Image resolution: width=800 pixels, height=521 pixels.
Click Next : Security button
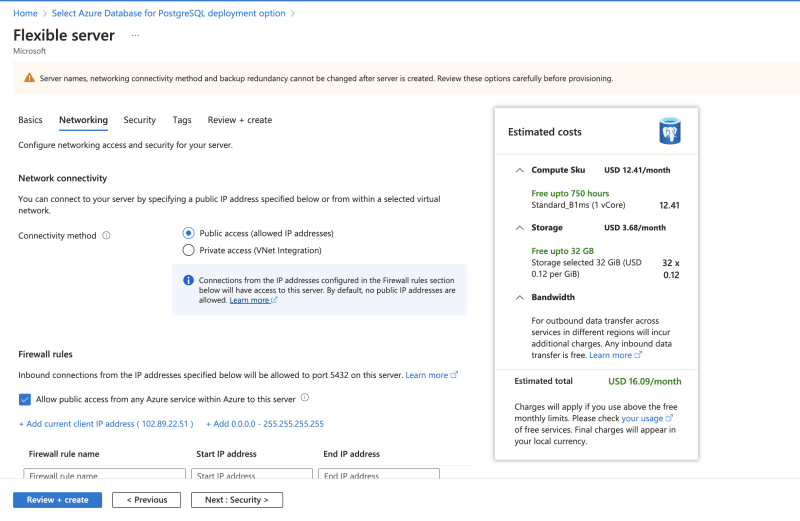[x=237, y=500]
